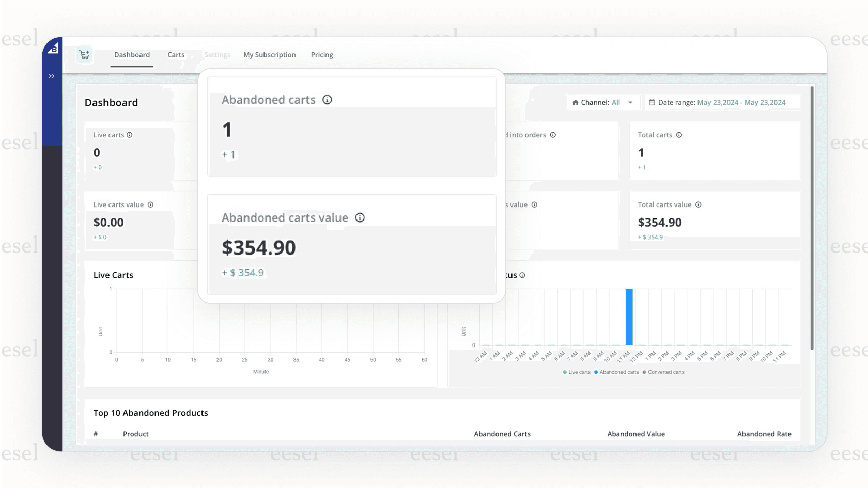Click the calendar icon in the date range field
868x488 pixels.
pyautogui.click(x=653, y=102)
